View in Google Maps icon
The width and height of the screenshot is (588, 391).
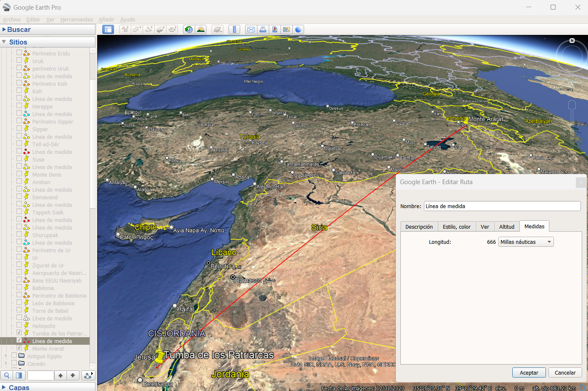pos(286,29)
